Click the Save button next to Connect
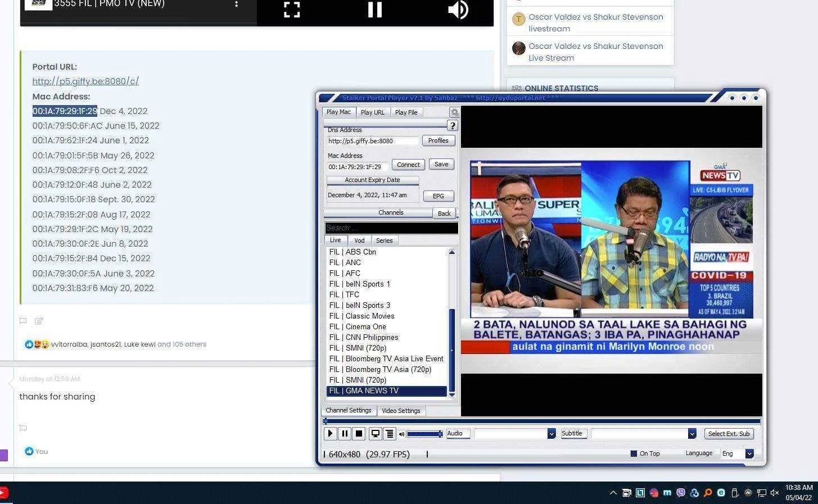The height and width of the screenshot is (504, 818). pyautogui.click(x=441, y=164)
